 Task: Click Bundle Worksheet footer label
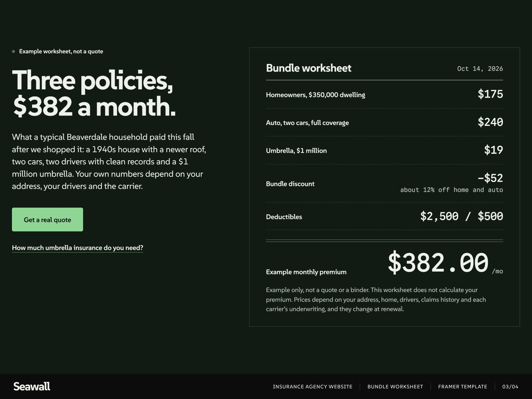point(395,387)
